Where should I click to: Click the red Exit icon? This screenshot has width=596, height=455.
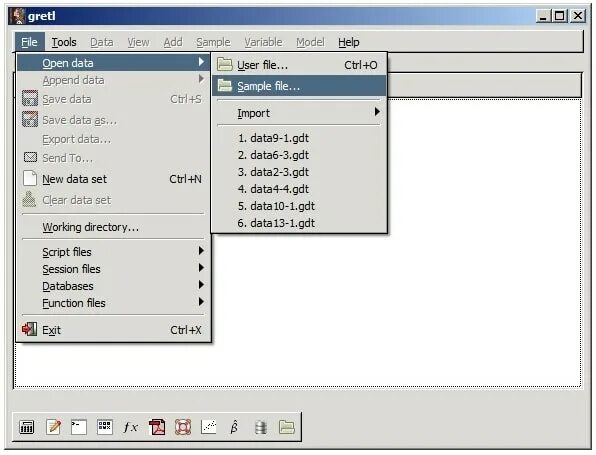pyautogui.click(x=30, y=329)
